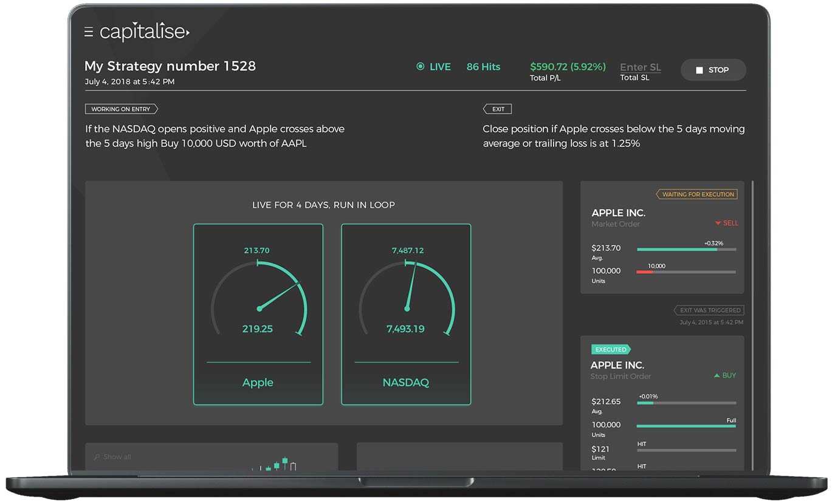Stop the running strategy
Screen dimensions: 835x504
click(x=713, y=70)
